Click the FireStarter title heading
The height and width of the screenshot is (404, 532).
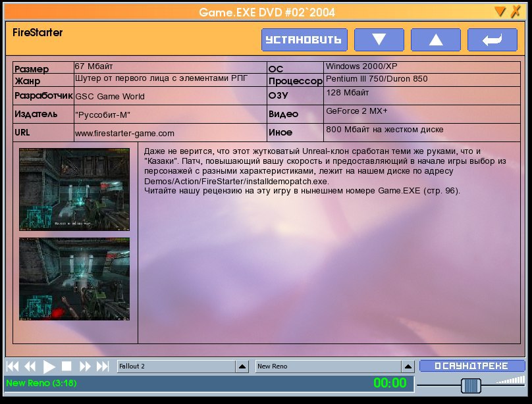coord(38,32)
